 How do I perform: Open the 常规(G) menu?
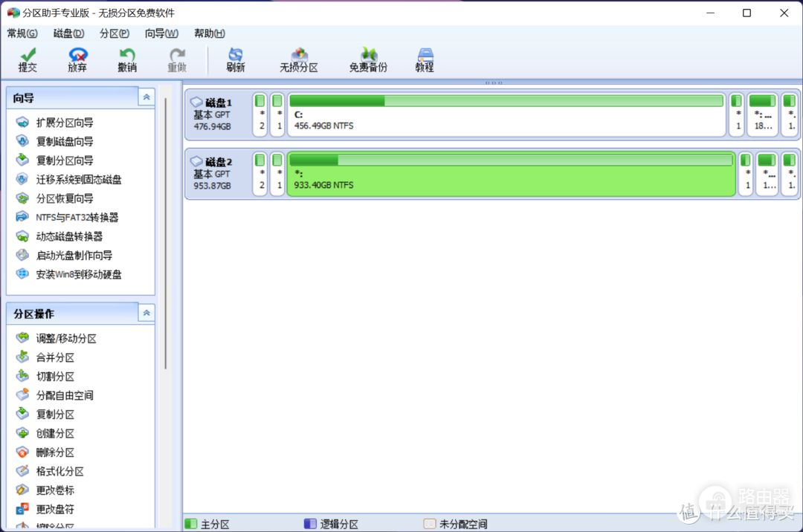pyautogui.click(x=22, y=33)
